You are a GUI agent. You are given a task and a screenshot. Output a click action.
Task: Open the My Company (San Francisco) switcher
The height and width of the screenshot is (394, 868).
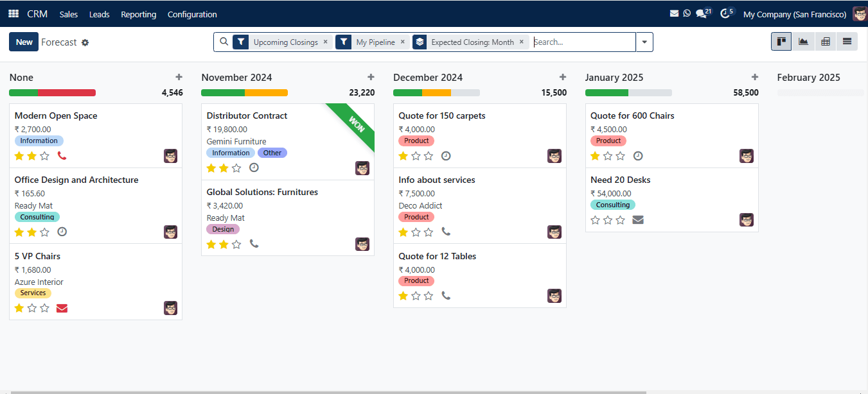click(x=795, y=14)
